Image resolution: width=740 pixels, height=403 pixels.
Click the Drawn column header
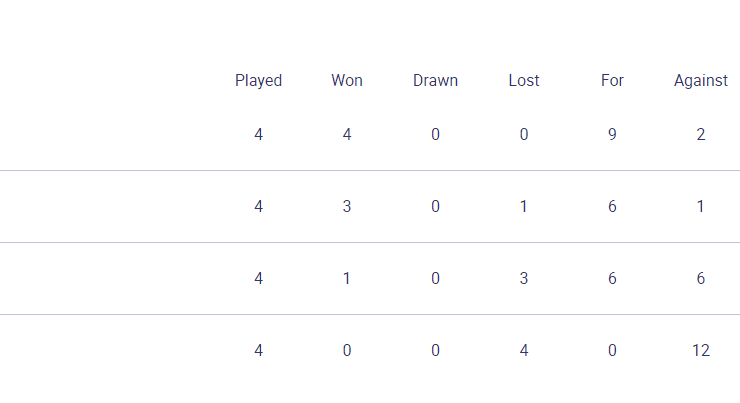click(435, 80)
